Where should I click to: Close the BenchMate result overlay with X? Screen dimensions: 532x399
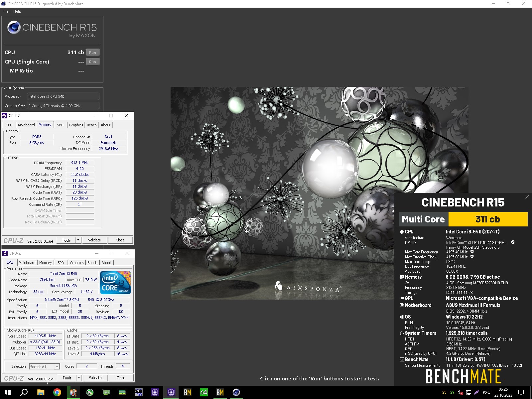tap(527, 197)
